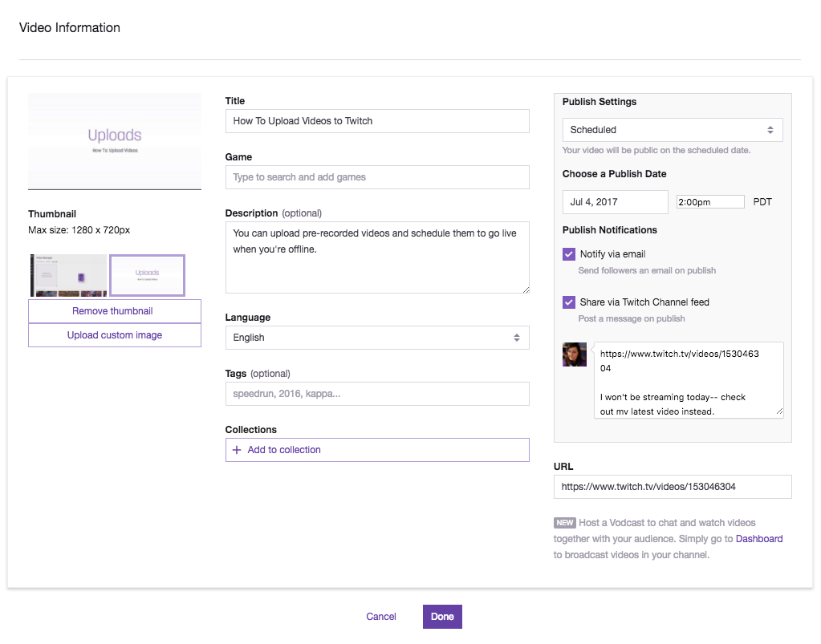The width and height of the screenshot is (821, 644).
Task: Click 'Post a message on publish' text
Action: [x=632, y=318]
